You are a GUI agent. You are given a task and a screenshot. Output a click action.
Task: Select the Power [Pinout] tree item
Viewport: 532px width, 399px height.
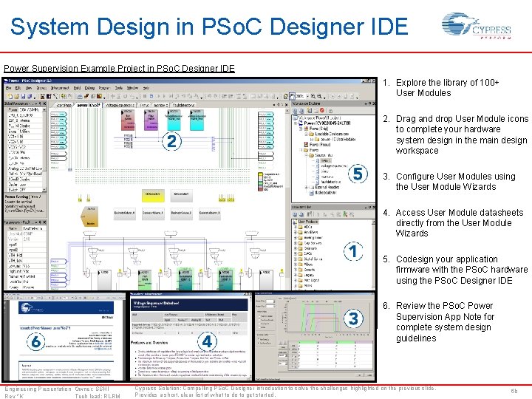pyautogui.click(x=317, y=145)
